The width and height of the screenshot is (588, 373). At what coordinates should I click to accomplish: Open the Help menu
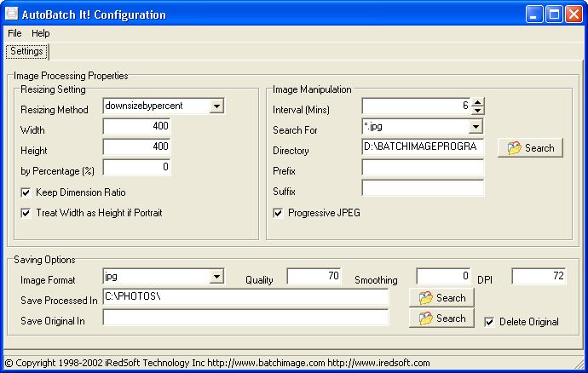[41, 33]
